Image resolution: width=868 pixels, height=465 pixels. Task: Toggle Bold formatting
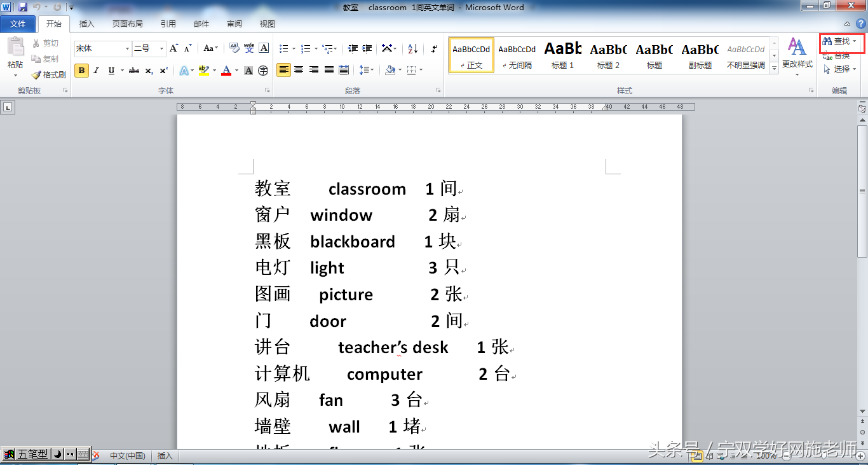click(x=81, y=71)
